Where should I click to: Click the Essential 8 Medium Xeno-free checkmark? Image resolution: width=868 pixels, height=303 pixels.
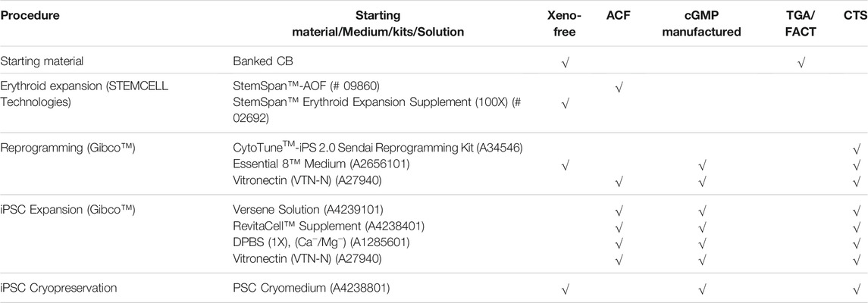click(x=566, y=164)
